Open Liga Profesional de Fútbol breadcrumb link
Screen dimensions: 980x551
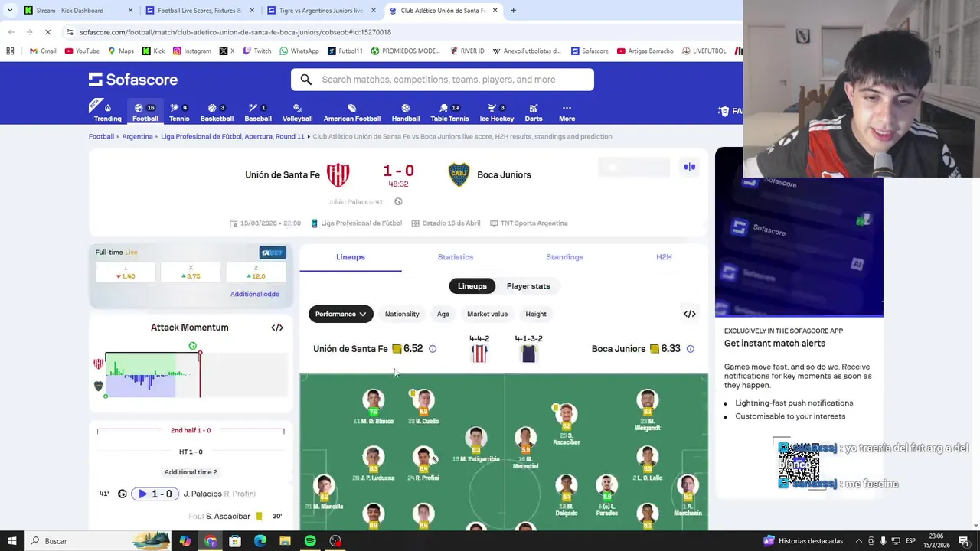point(233,136)
